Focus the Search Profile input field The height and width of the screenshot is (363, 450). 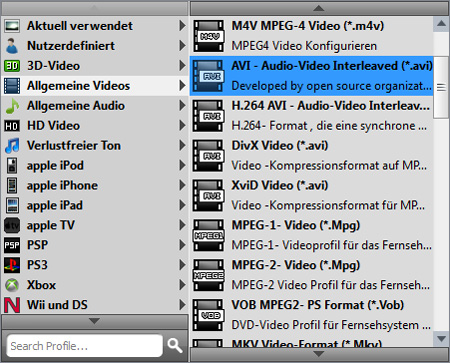[x=85, y=346]
